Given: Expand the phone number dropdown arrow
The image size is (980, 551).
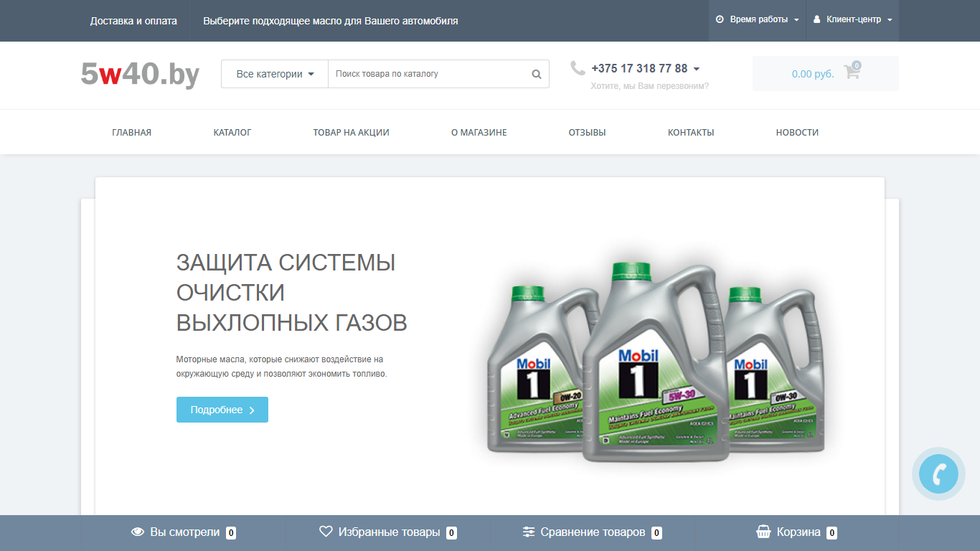Looking at the screenshot, I should (x=697, y=70).
